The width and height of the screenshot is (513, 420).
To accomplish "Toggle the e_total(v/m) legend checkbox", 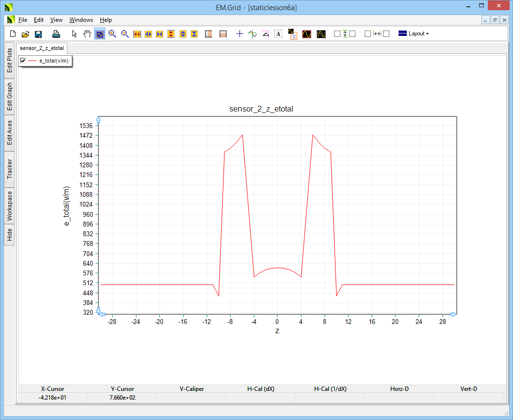I will coord(23,61).
